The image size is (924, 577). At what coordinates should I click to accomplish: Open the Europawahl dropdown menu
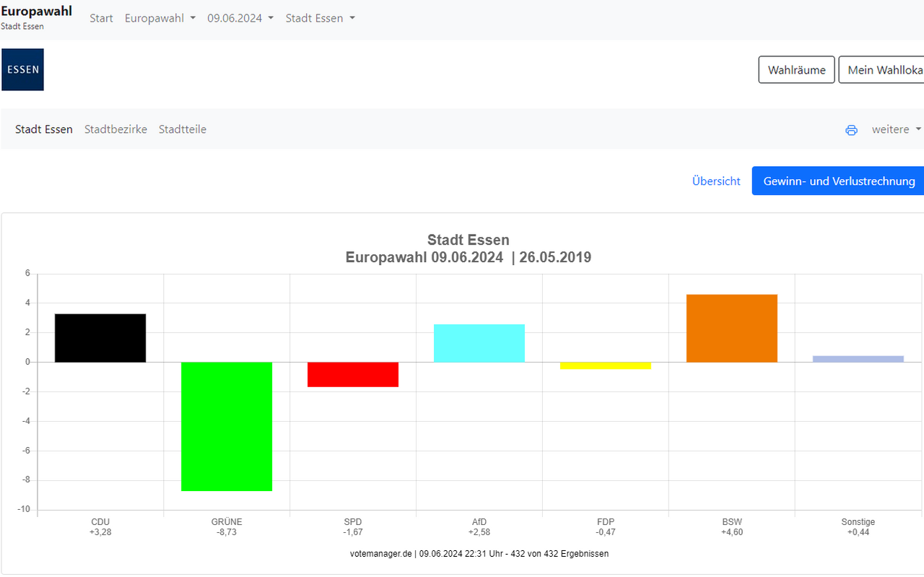click(160, 18)
